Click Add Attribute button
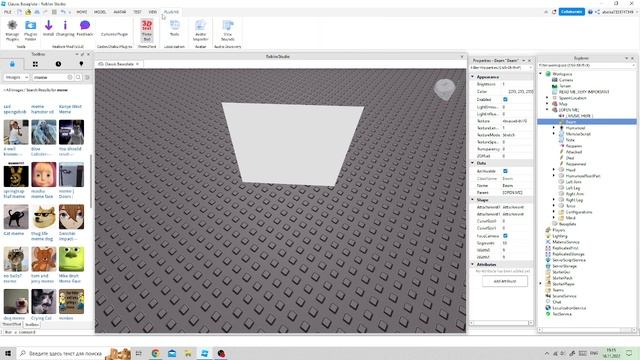640x360 pixels. click(505, 281)
